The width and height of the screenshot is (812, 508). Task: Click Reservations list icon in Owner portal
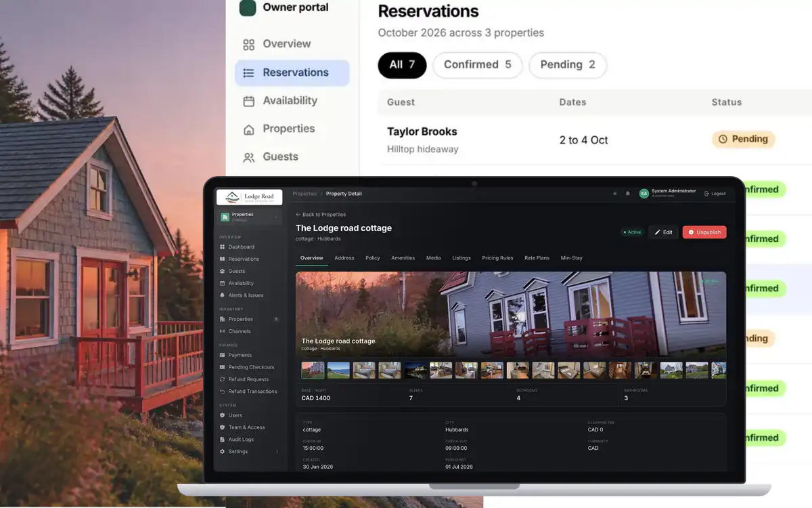tap(249, 73)
